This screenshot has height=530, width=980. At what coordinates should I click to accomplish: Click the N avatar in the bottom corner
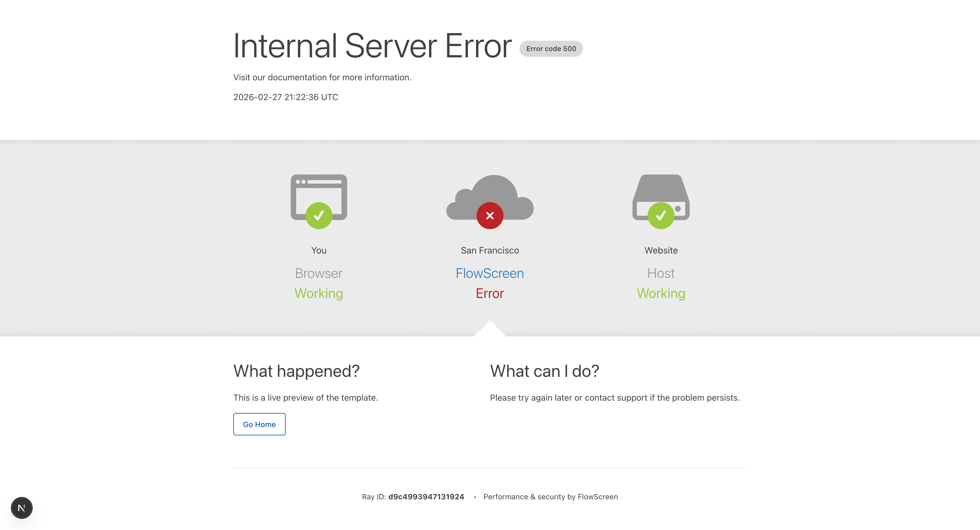pos(22,508)
